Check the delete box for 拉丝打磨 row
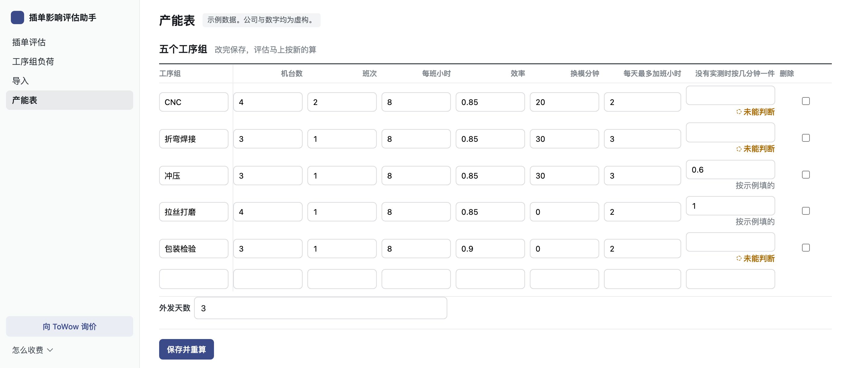The height and width of the screenshot is (368, 868). (x=806, y=211)
